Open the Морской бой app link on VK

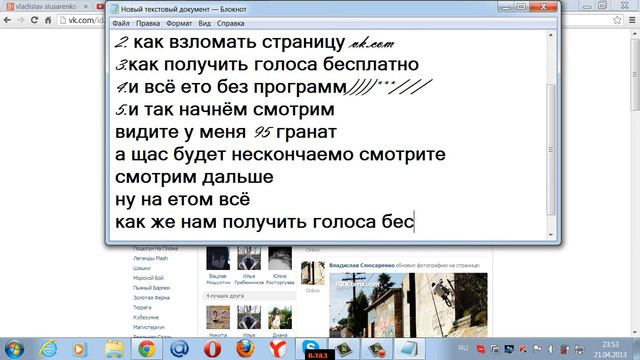[x=148, y=278]
